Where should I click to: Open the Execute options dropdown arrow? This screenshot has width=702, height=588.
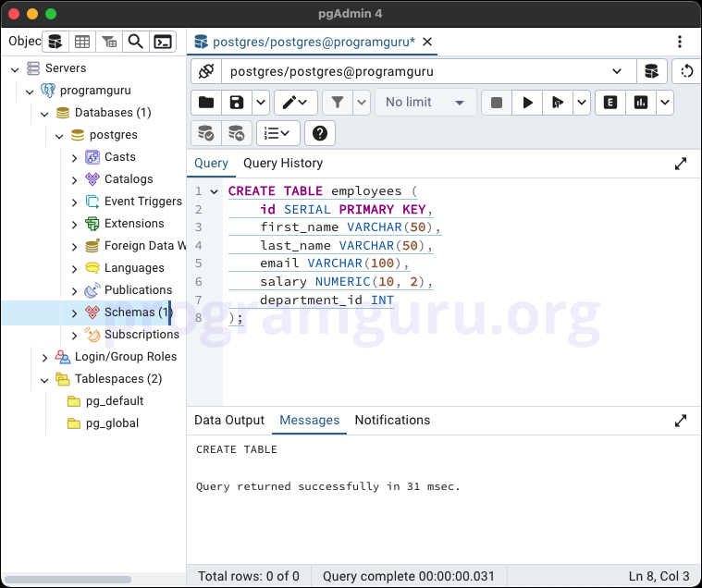click(x=582, y=103)
